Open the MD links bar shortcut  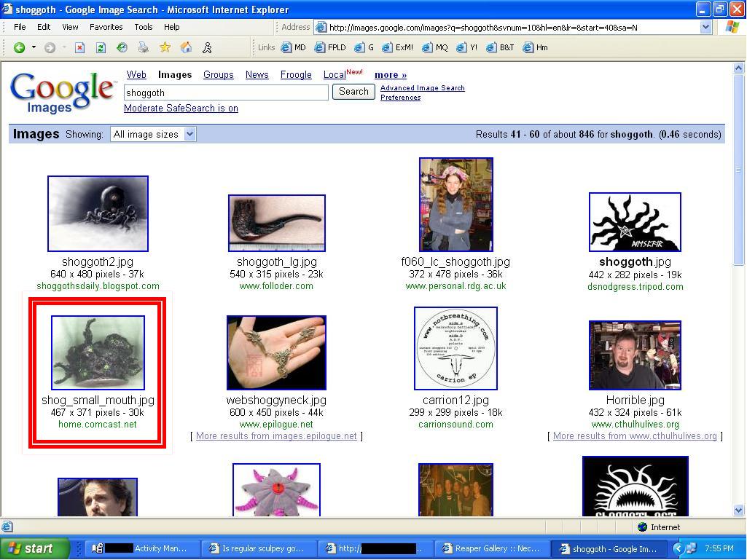(x=294, y=47)
